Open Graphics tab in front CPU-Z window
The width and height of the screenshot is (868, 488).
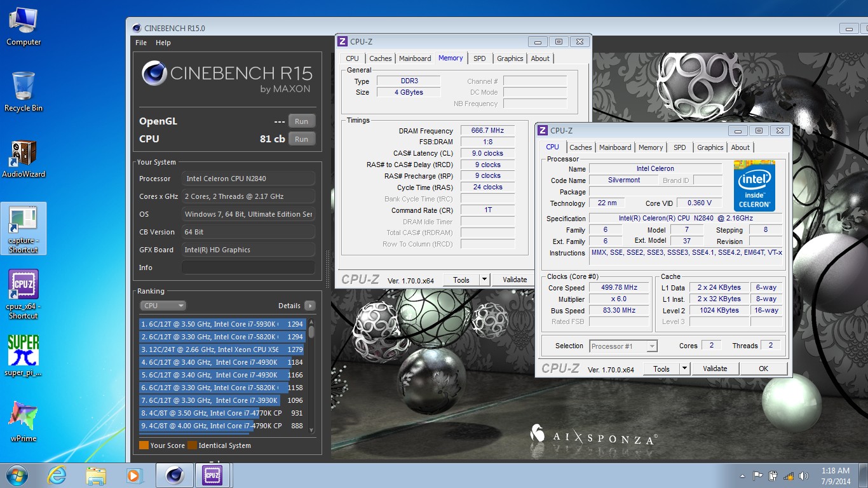[x=710, y=147]
